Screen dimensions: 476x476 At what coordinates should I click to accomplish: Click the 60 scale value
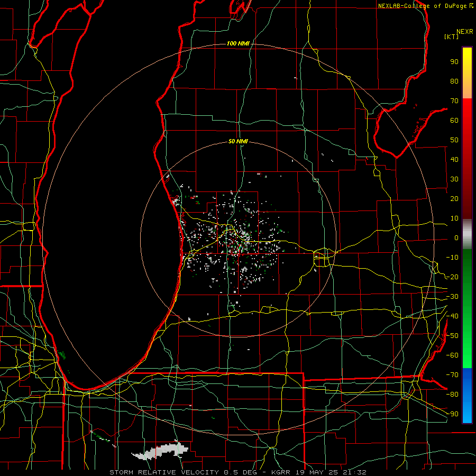pyautogui.click(x=454, y=121)
